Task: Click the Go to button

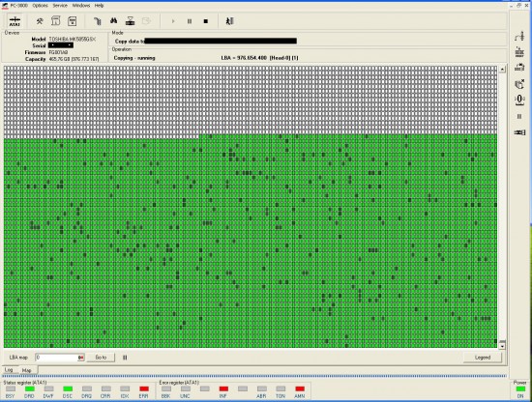Action: [101, 358]
